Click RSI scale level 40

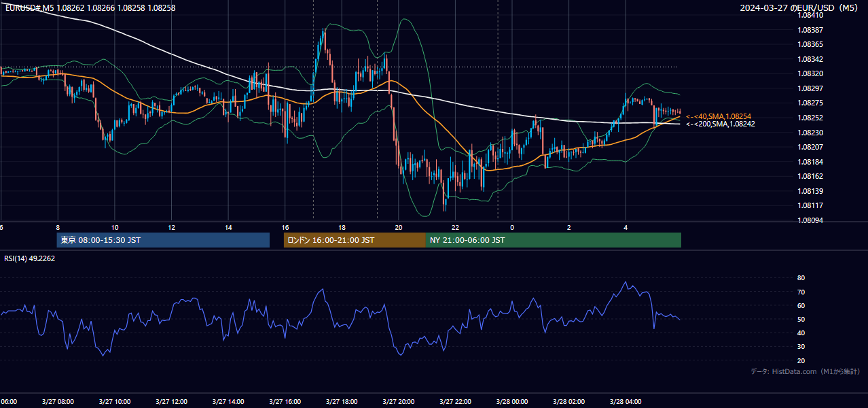pos(801,333)
